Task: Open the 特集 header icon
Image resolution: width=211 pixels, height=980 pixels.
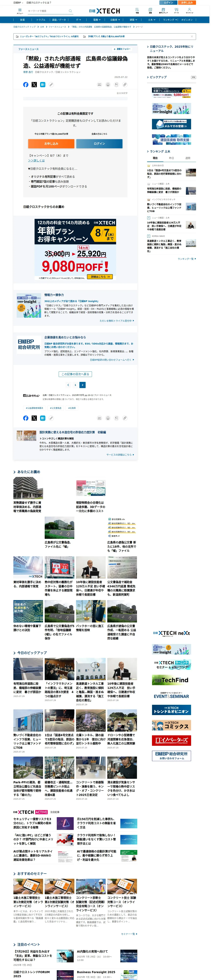Action: tap(137, 11)
